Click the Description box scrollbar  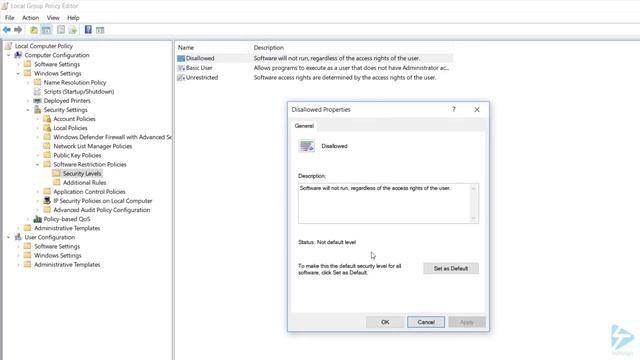[473, 203]
